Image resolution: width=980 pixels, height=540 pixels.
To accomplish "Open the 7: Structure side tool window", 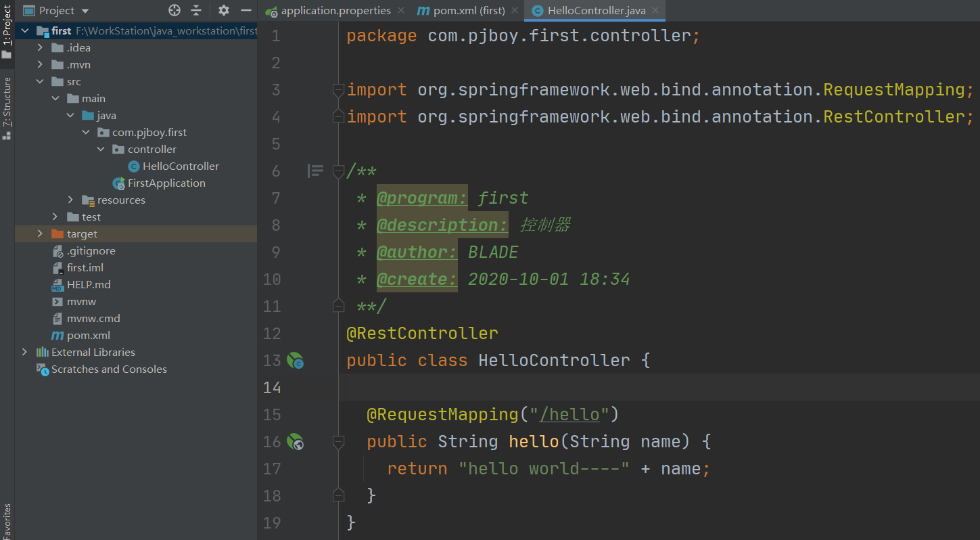I will tap(7, 108).
